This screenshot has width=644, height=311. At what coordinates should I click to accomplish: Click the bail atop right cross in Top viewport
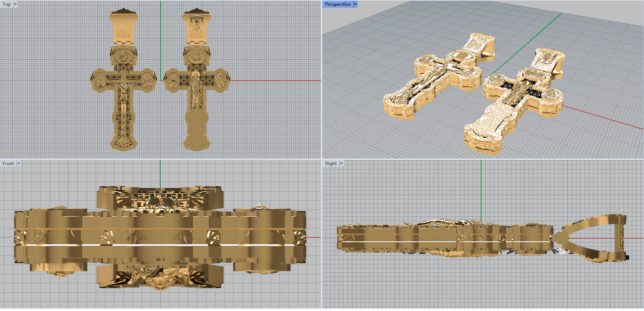click(196, 25)
